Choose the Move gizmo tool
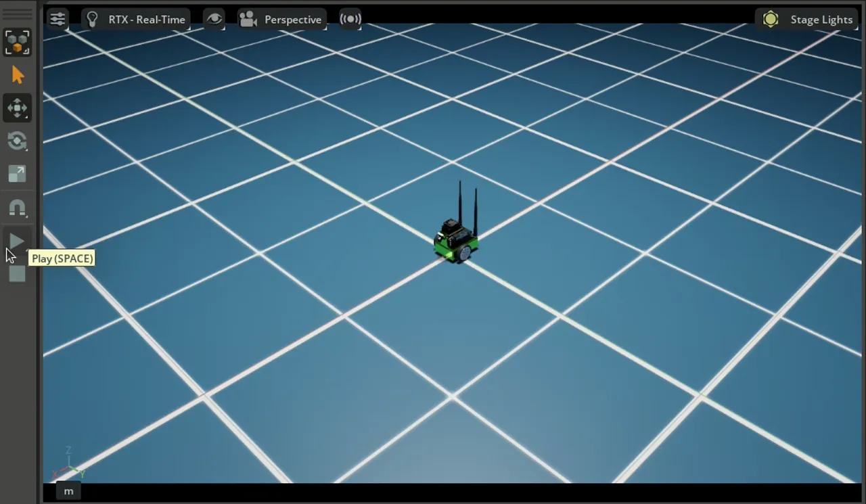 [x=17, y=108]
